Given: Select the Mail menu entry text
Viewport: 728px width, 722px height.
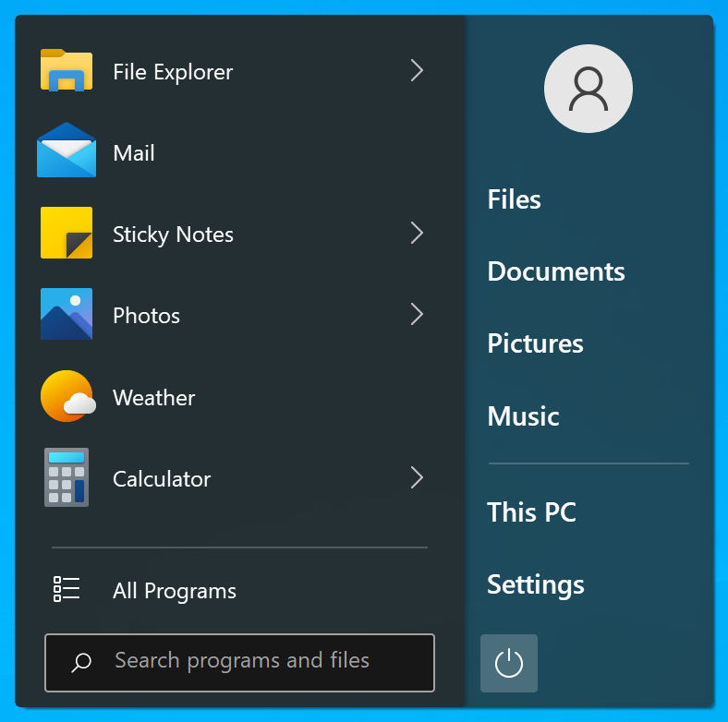Looking at the screenshot, I should point(134,153).
